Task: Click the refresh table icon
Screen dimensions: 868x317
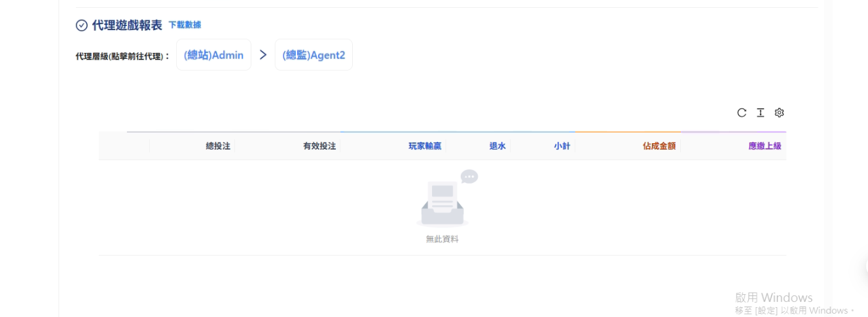Action: coord(742,112)
